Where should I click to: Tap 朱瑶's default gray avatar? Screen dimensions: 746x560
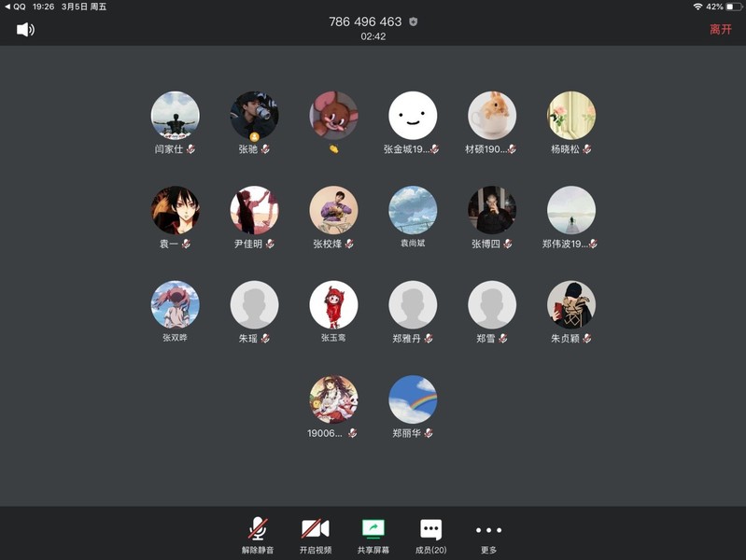click(254, 305)
